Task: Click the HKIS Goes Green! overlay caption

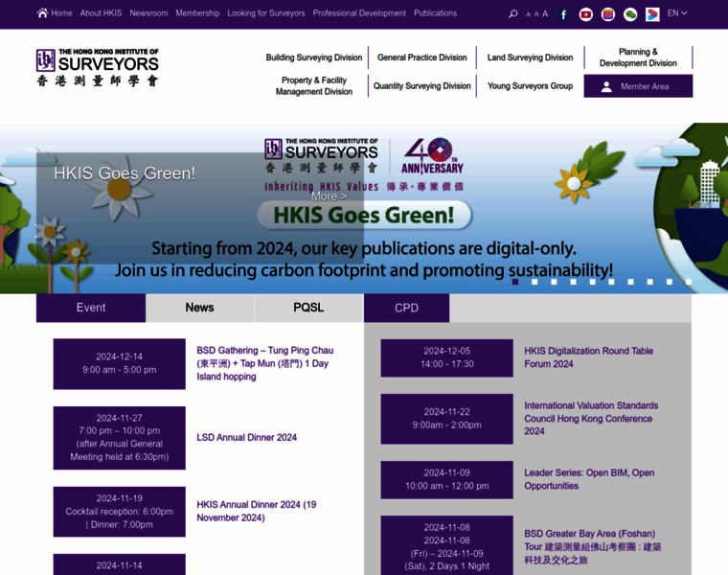Action: pyautogui.click(x=125, y=173)
